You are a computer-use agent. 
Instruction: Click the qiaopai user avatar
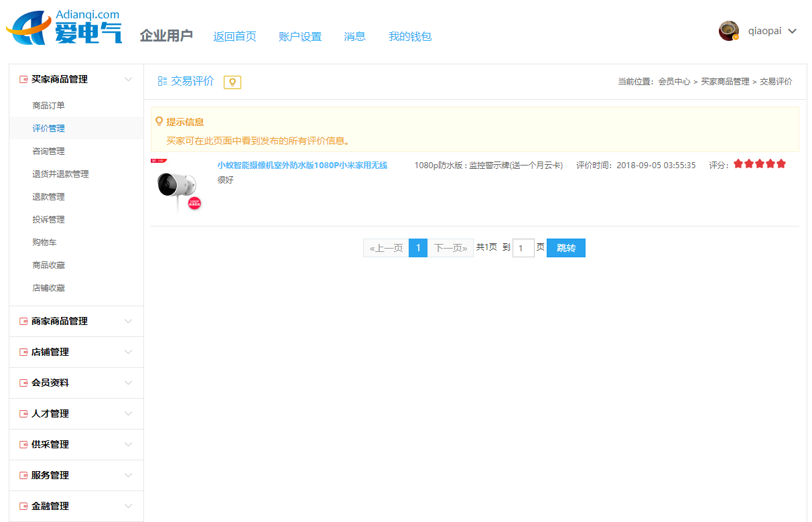point(728,31)
